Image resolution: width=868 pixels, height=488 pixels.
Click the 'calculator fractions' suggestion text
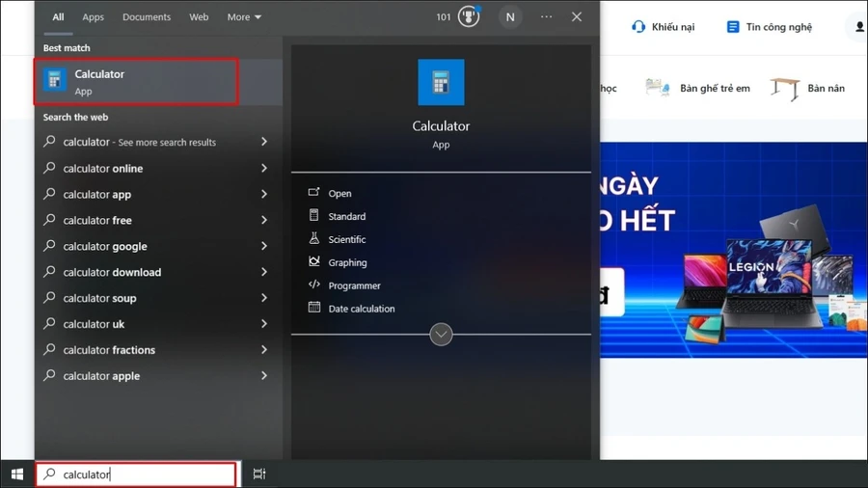[x=109, y=350]
